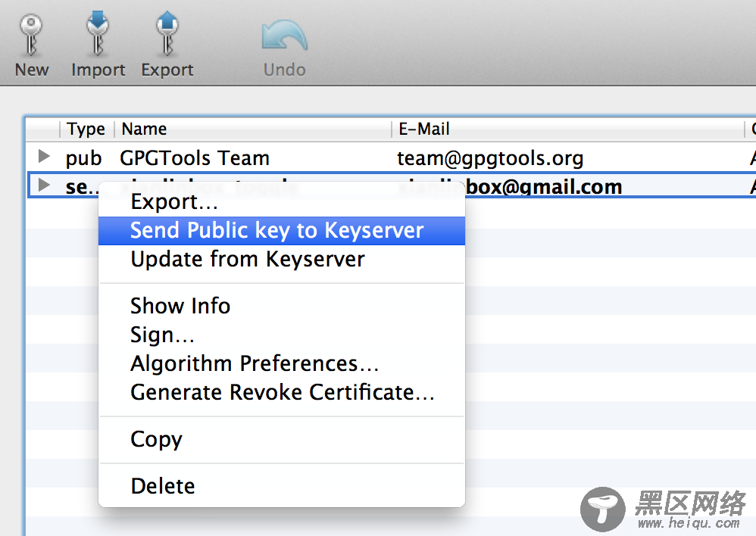756x536 pixels.
Task: Click the New key icon
Action: (x=31, y=35)
